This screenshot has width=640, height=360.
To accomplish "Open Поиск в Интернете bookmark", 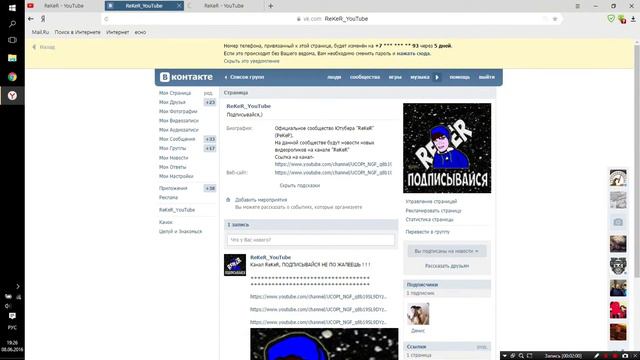I will point(78,32).
